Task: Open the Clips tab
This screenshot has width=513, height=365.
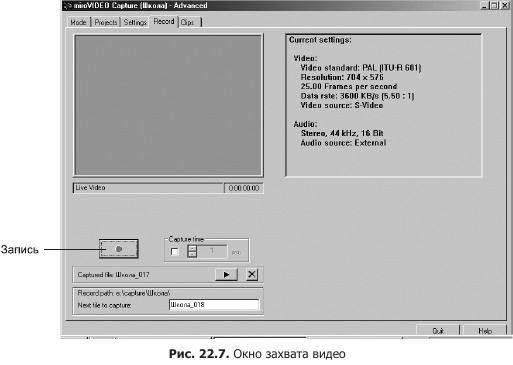Action: (x=190, y=22)
